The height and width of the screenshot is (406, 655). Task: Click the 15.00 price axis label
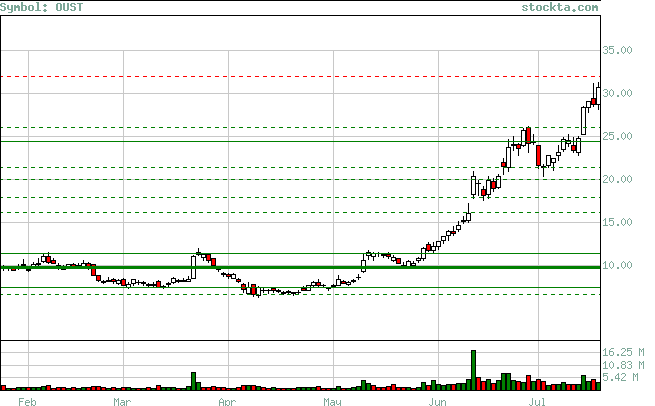617,222
